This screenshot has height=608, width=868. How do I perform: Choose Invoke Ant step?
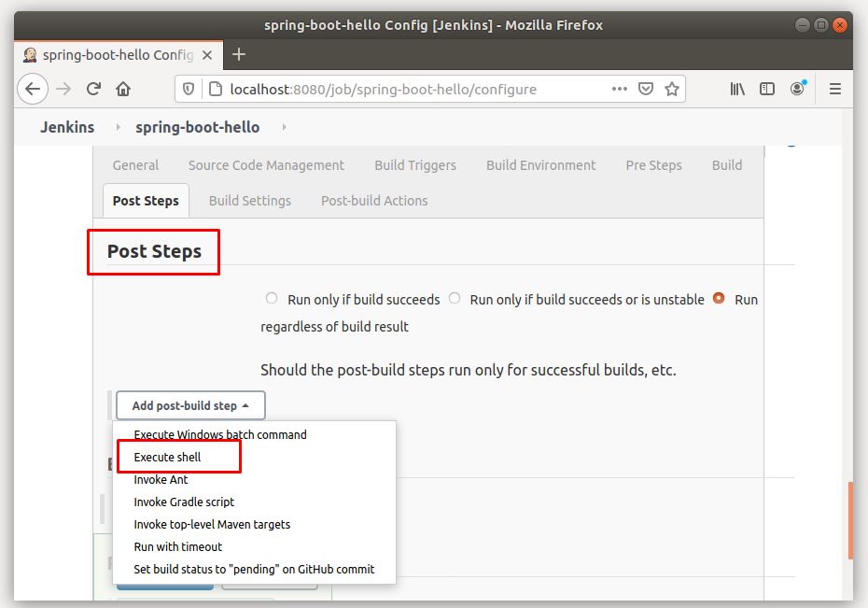161,479
